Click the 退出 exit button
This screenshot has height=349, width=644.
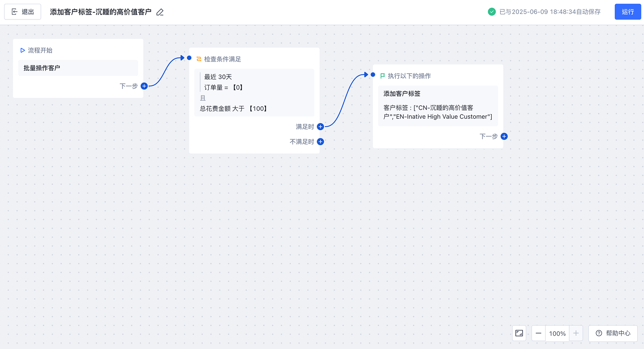(23, 12)
